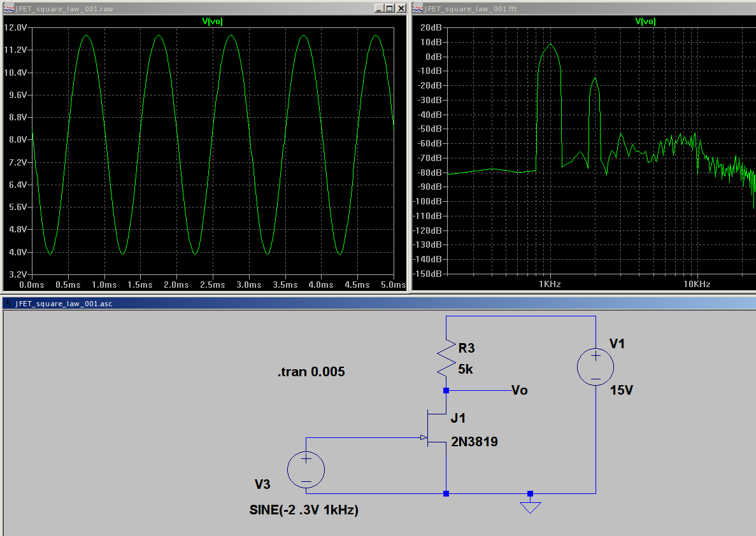Click the JFET_square_law_001.asc window icon
Screen dimensions: 756x536
point(9,303)
